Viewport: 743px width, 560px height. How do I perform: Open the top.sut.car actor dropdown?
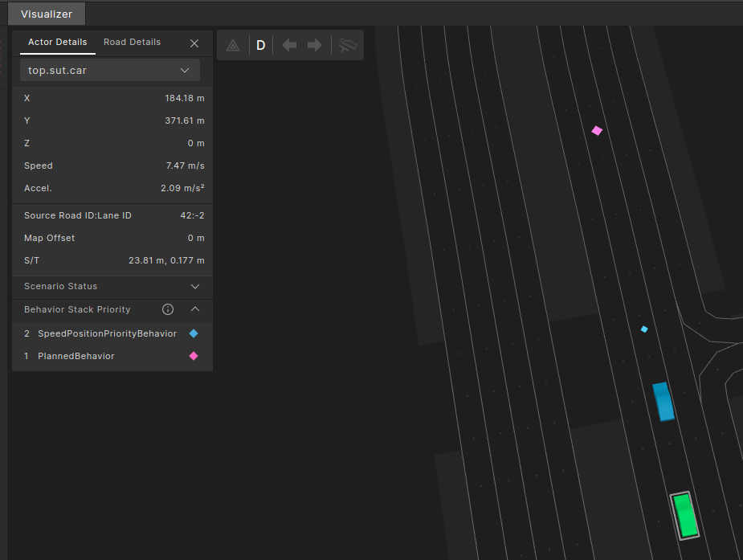tap(110, 70)
